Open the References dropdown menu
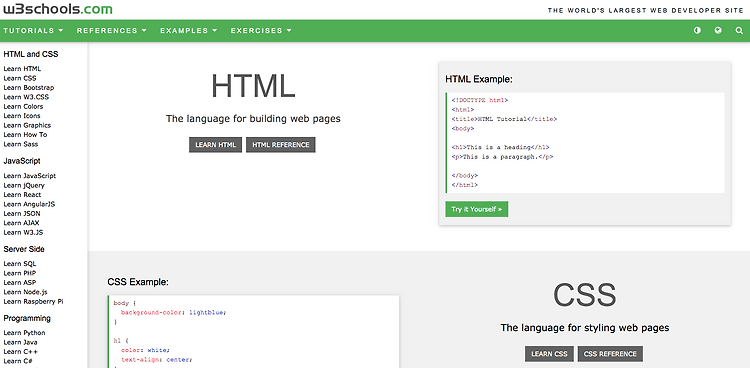 point(111,30)
